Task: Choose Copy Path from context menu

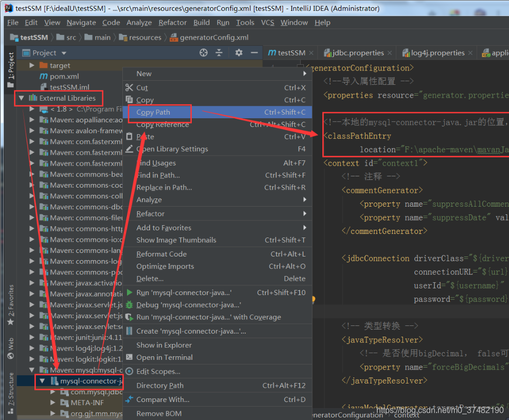Action: (217, 112)
